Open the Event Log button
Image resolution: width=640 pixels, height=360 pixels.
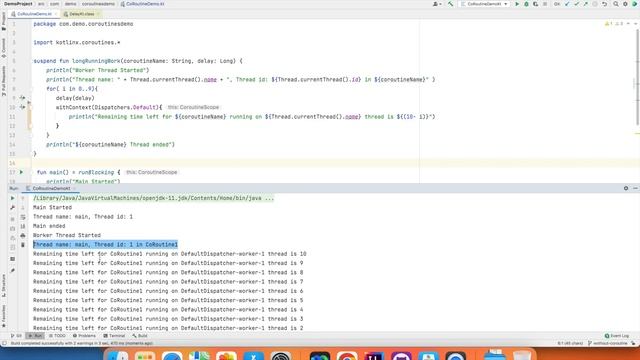point(617,336)
